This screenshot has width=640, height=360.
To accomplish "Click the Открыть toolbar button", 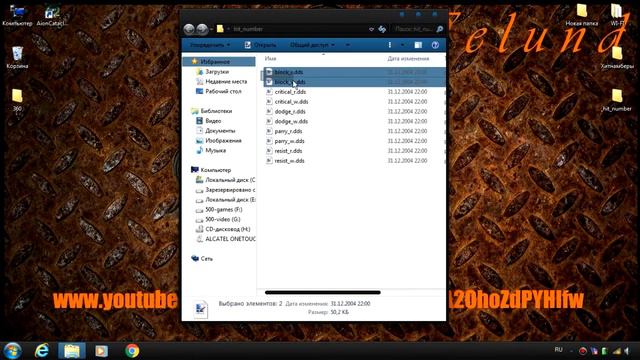I will coord(260,45).
